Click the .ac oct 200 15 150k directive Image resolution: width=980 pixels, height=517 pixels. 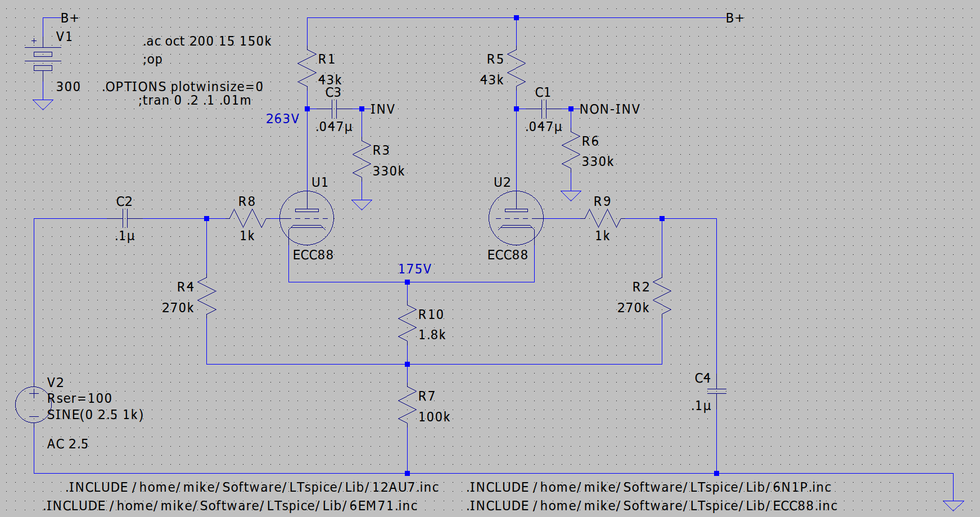pos(207,41)
